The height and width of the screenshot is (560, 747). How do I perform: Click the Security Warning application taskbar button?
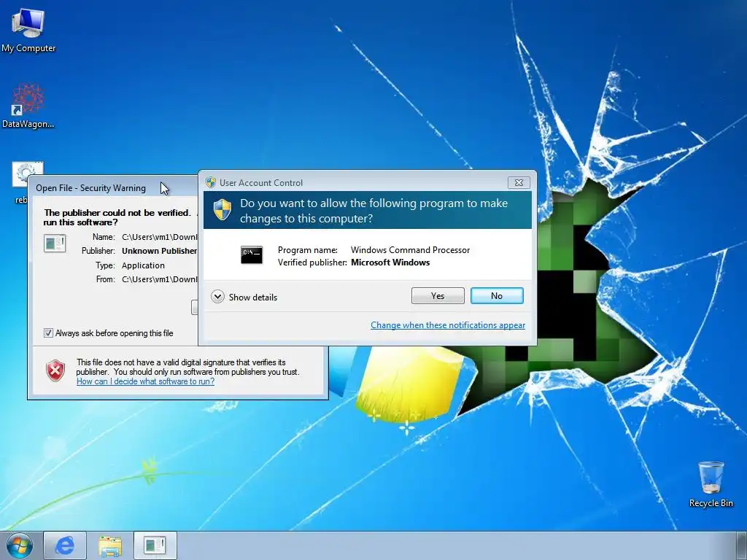(x=155, y=545)
